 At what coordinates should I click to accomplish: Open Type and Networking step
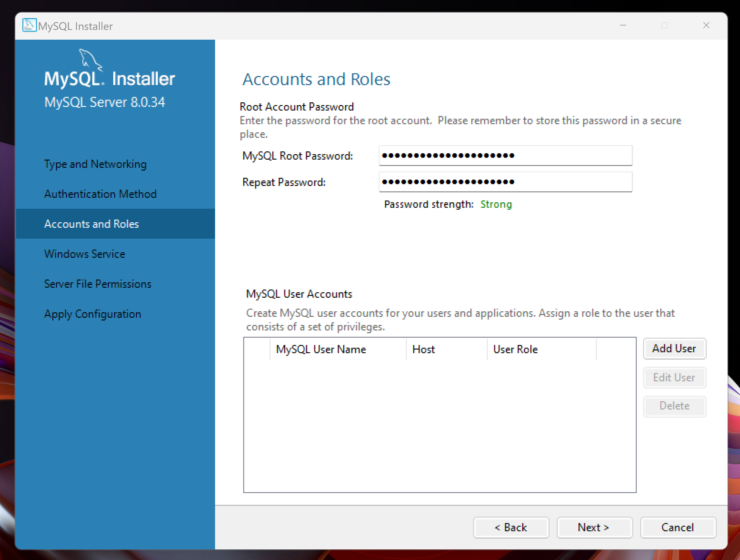(x=95, y=164)
